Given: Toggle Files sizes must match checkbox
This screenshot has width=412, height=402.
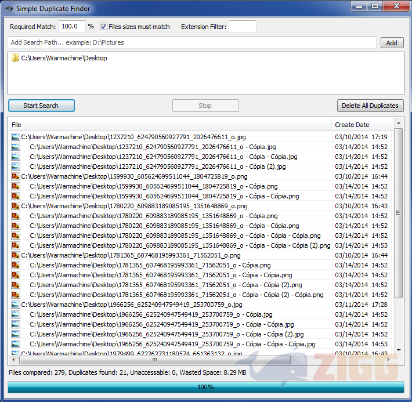Looking at the screenshot, I should pyautogui.click(x=104, y=26).
